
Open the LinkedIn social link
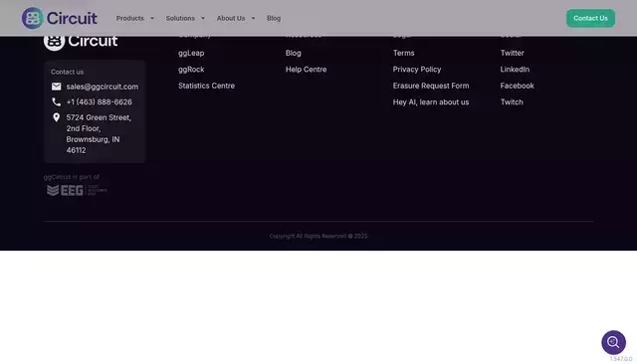tap(515, 70)
